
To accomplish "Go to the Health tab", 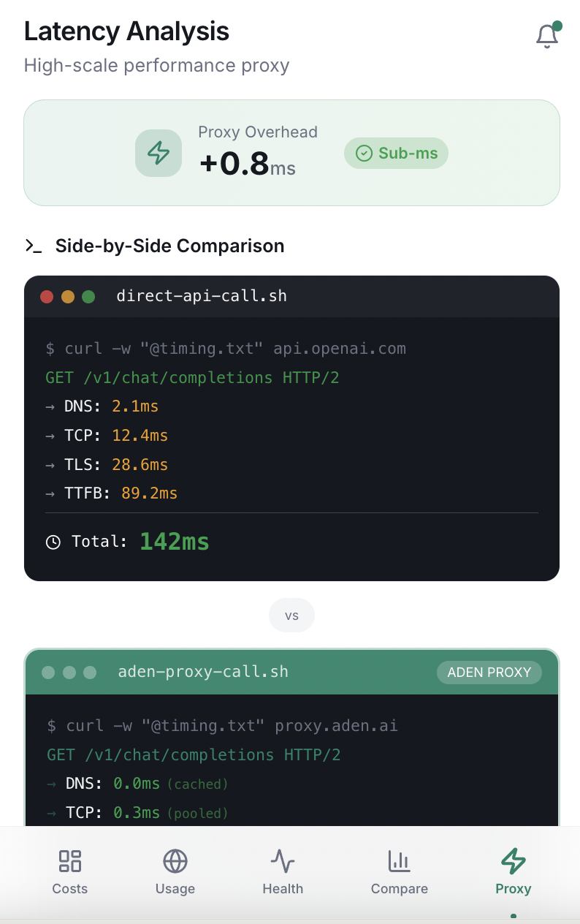I will click(x=283, y=872).
